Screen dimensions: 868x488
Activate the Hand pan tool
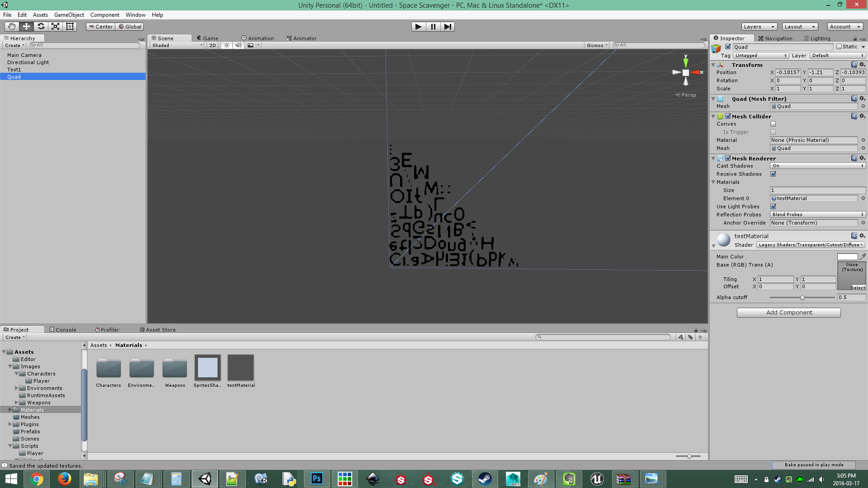[x=11, y=27]
